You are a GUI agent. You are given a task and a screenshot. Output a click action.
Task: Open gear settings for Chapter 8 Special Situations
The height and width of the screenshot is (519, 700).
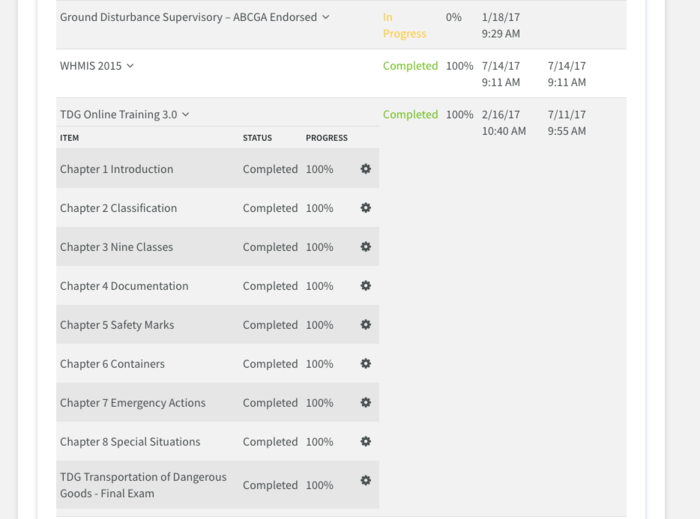coord(366,441)
